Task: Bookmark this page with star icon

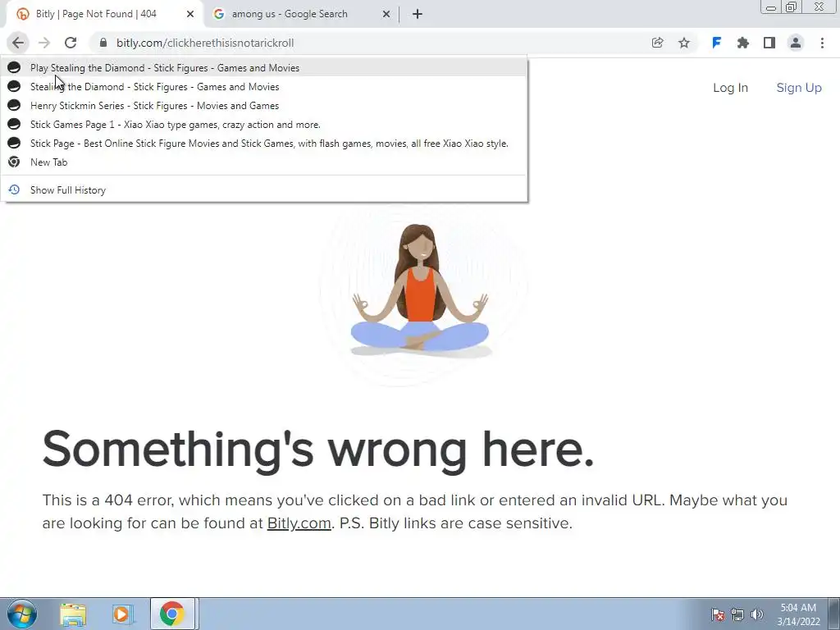Action: (684, 43)
